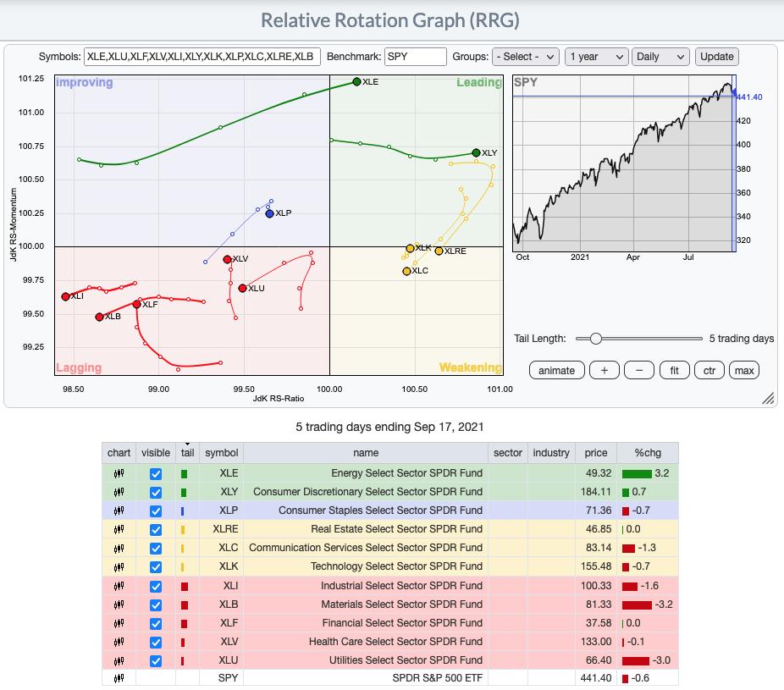The image size is (784, 690).
Task: Uncheck visibility for XLC
Action: (156, 549)
